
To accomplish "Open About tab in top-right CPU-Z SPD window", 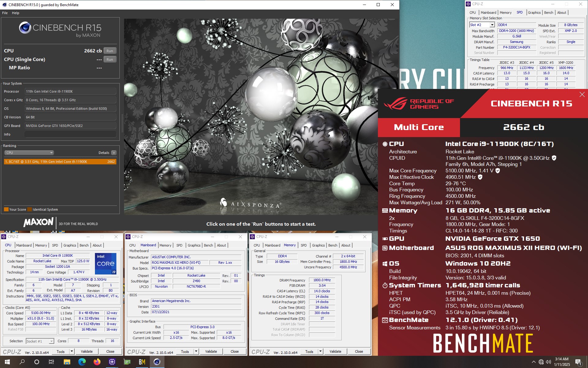I will [562, 13].
